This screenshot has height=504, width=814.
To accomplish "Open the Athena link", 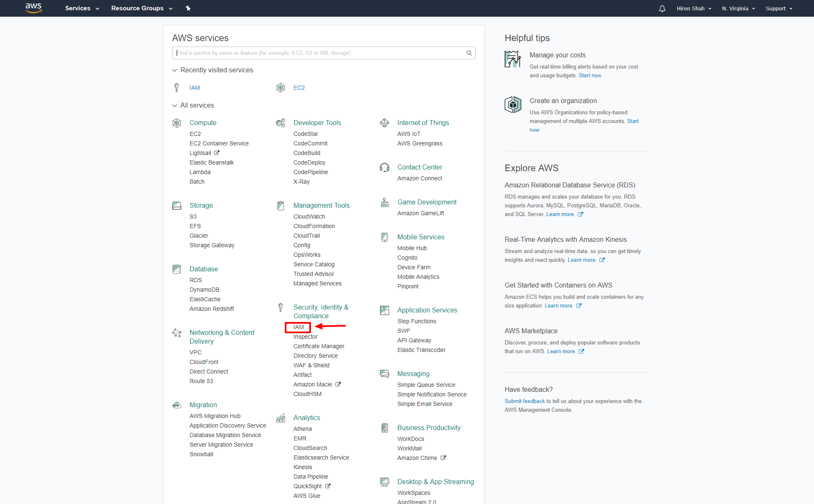I will (303, 429).
